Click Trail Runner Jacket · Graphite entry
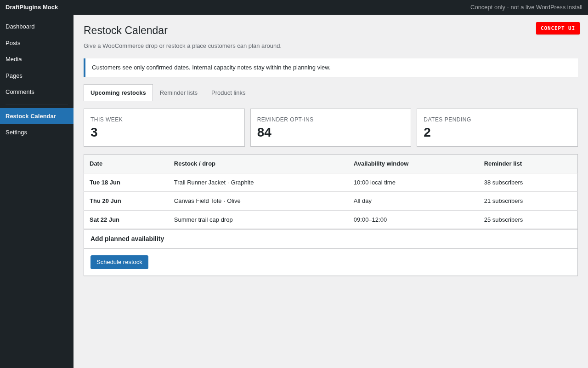Screen dimensions: 588x368 (214, 183)
